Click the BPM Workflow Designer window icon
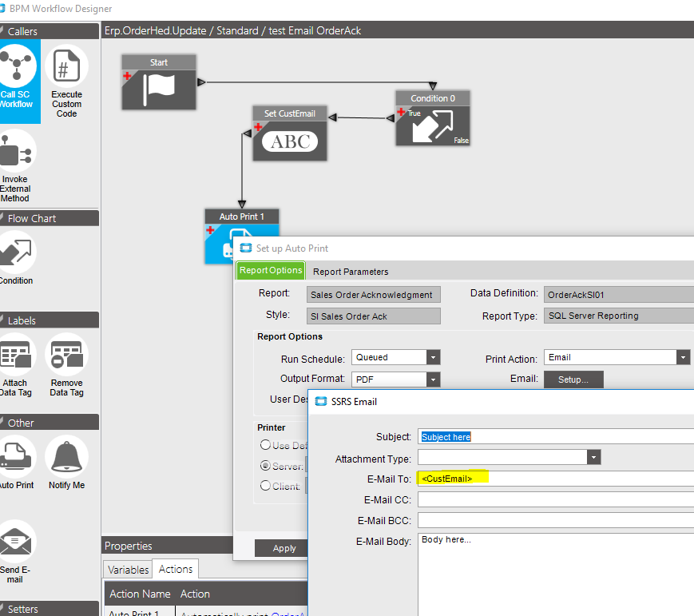This screenshot has width=694, height=616. [x=2, y=9]
